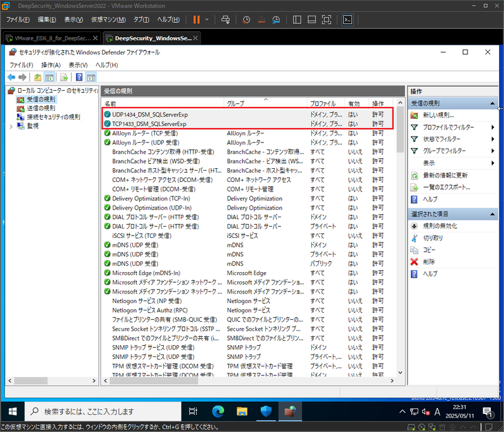
Task: Open the VMware snapshot manager icon
Action: 276,20
